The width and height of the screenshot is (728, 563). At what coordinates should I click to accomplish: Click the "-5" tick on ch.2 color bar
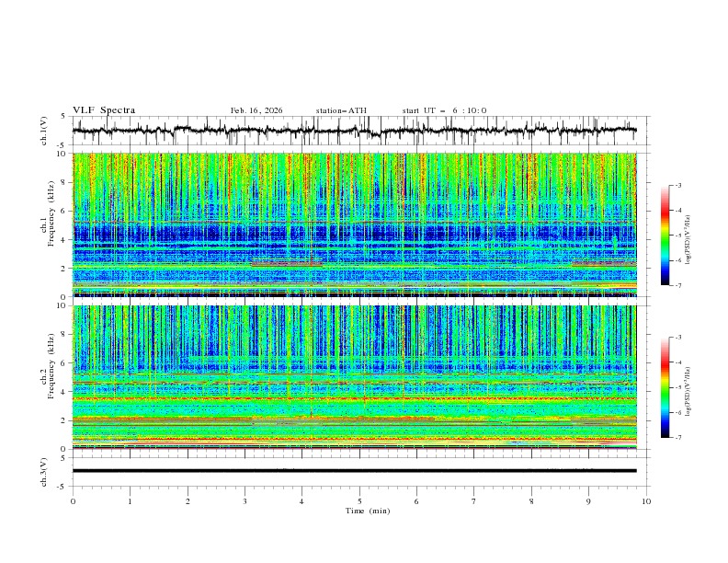coord(678,387)
